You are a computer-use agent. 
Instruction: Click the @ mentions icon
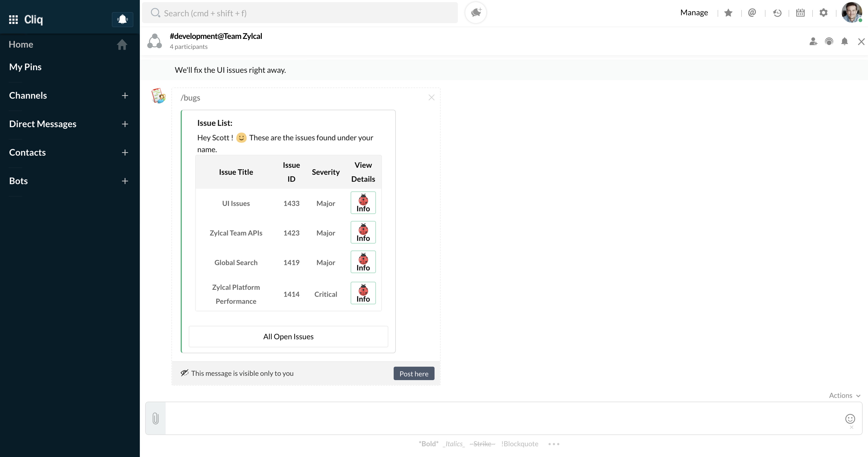click(752, 12)
